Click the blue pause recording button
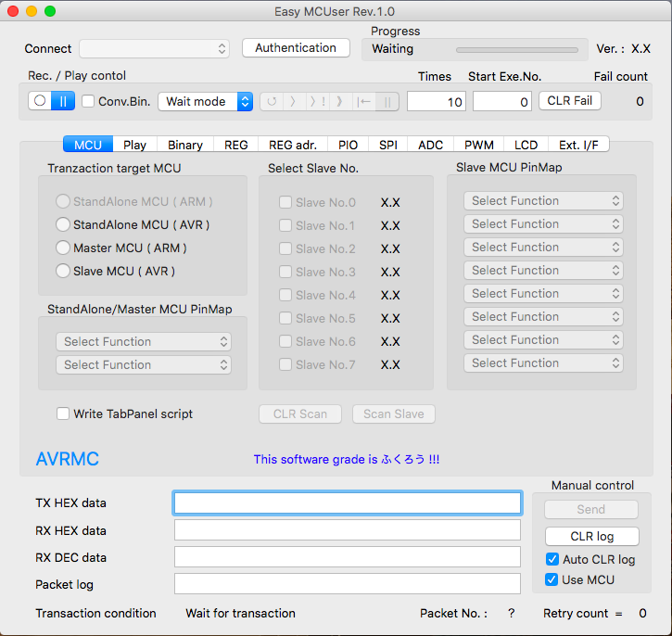This screenshot has height=636, width=672. [x=63, y=101]
